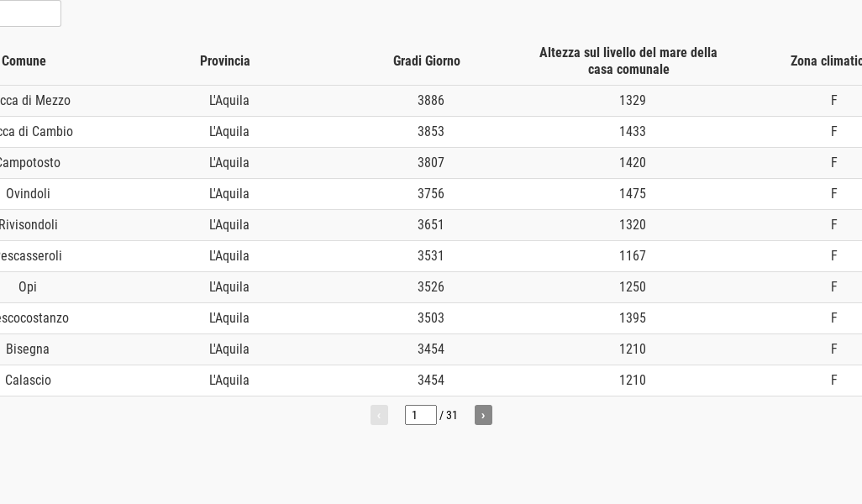Click the 1475 altitude value

[x=633, y=194]
